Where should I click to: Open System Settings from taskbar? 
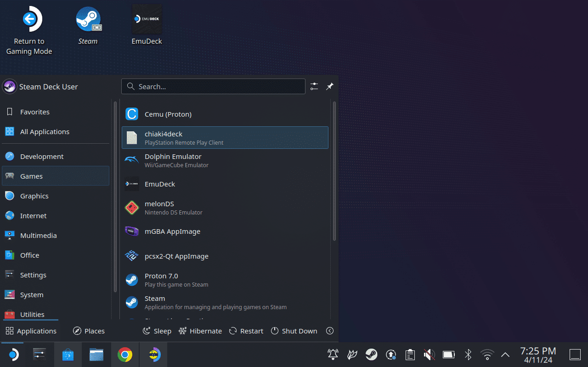(40, 355)
